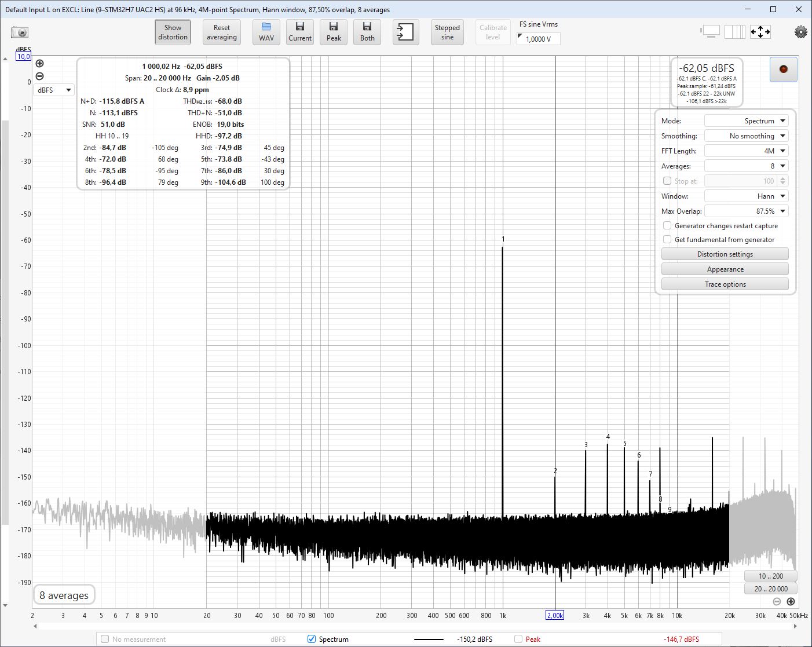Viewport: 812px width, 647px height.
Task: Click the vertical scrollbar thumb
Action: coord(5,321)
